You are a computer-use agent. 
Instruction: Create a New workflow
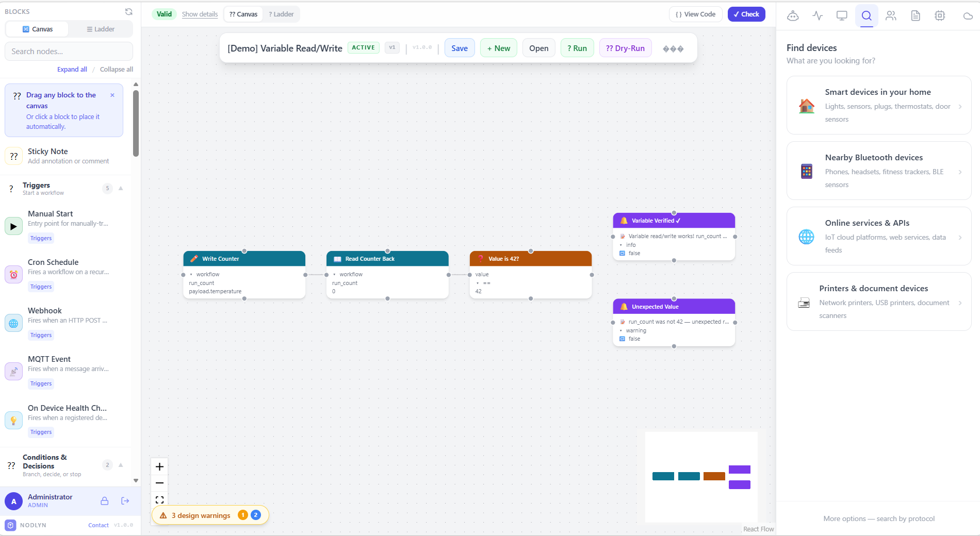tap(499, 48)
